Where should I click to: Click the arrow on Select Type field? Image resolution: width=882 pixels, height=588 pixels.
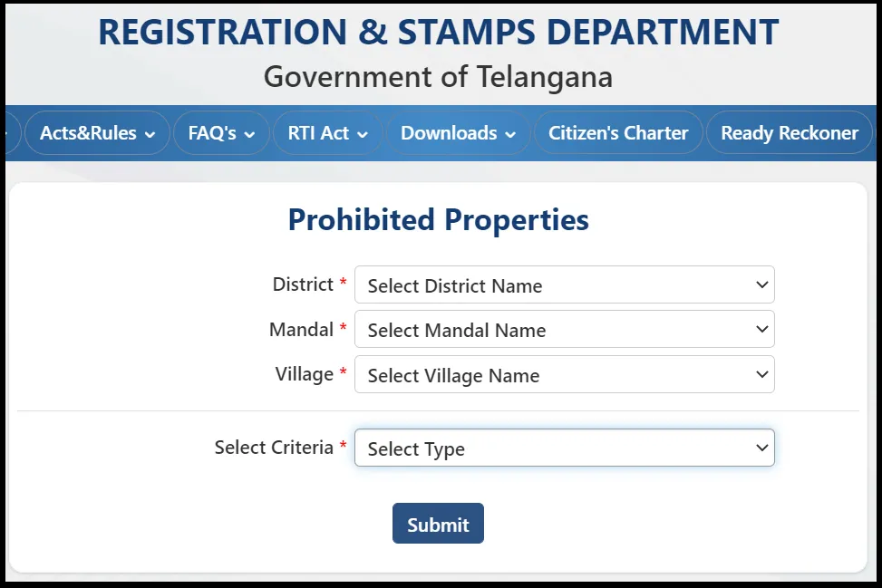761,448
